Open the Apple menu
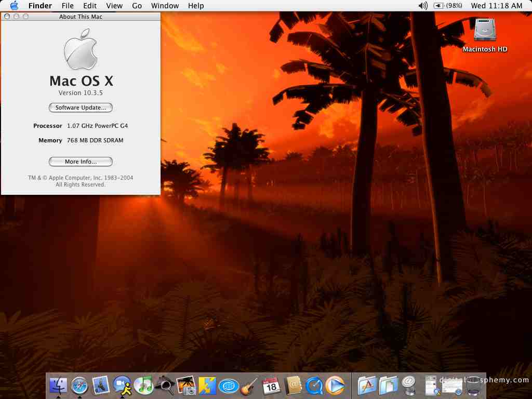The height and width of the screenshot is (399, 532). point(14,5)
